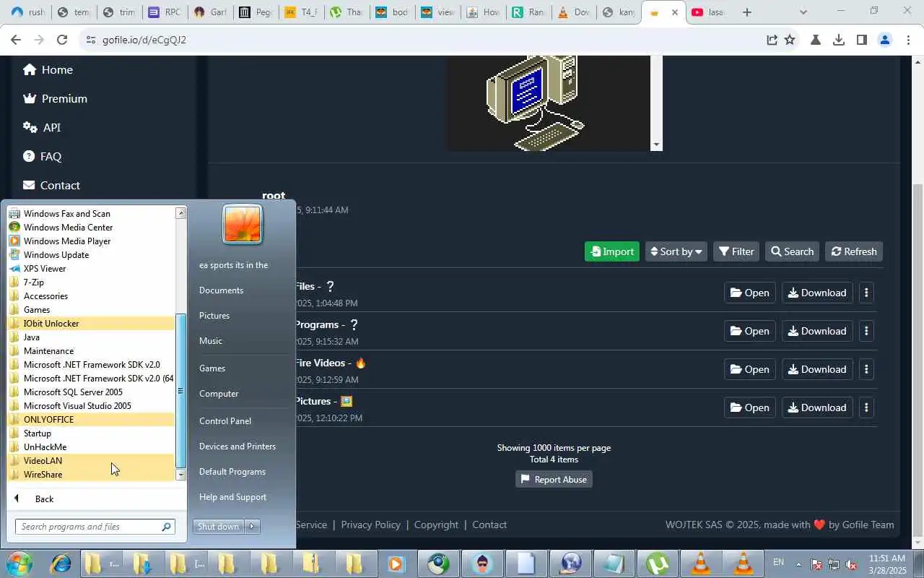Image resolution: width=924 pixels, height=578 pixels.
Task: Open more options for Programs folder
Action: pyautogui.click(x=866, y=331)
